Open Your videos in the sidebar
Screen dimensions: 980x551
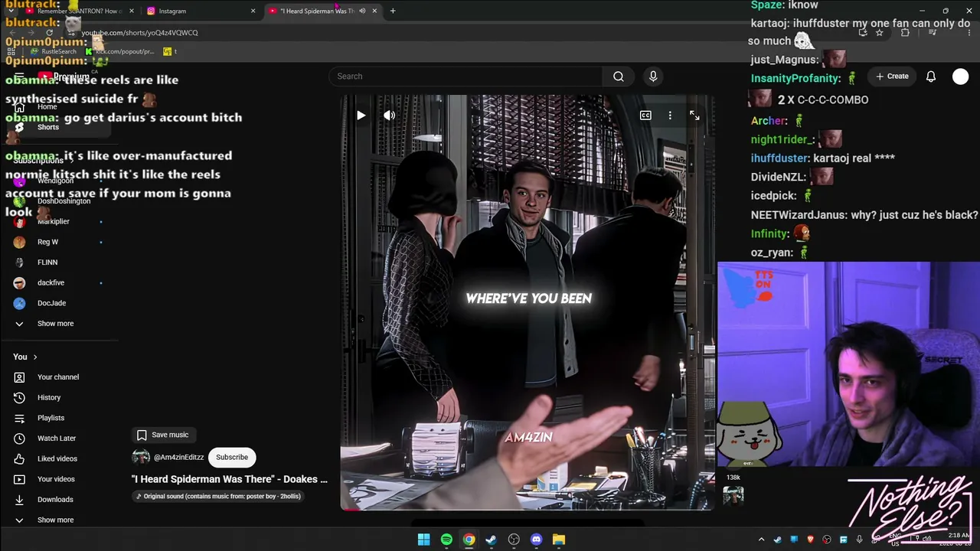[59, 479]
